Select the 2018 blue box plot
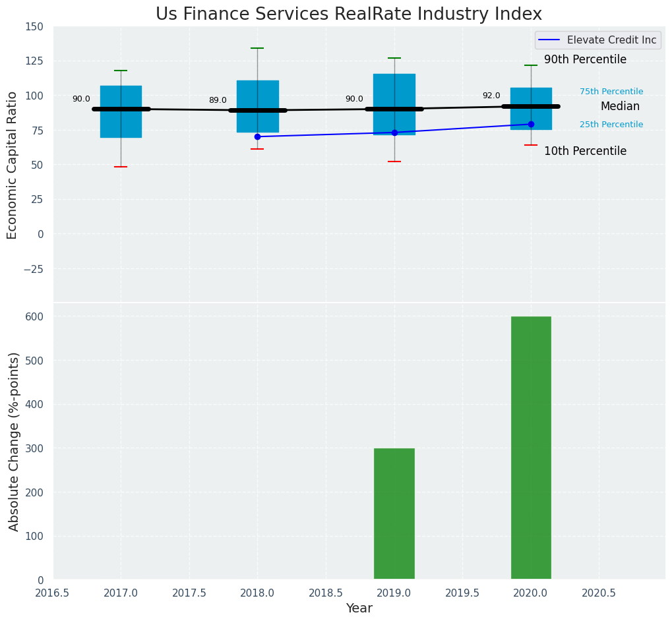 [x=257, y=92]
